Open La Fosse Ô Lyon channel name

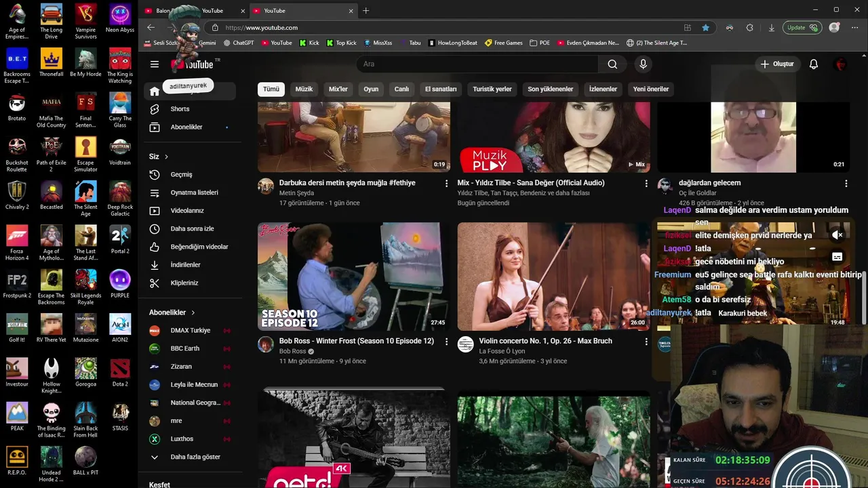[x=502, y=352]
